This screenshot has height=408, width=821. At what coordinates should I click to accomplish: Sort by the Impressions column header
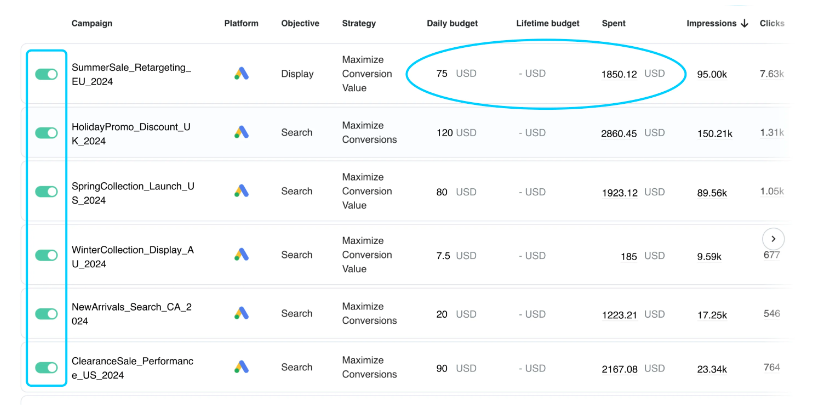coord(711,23)
